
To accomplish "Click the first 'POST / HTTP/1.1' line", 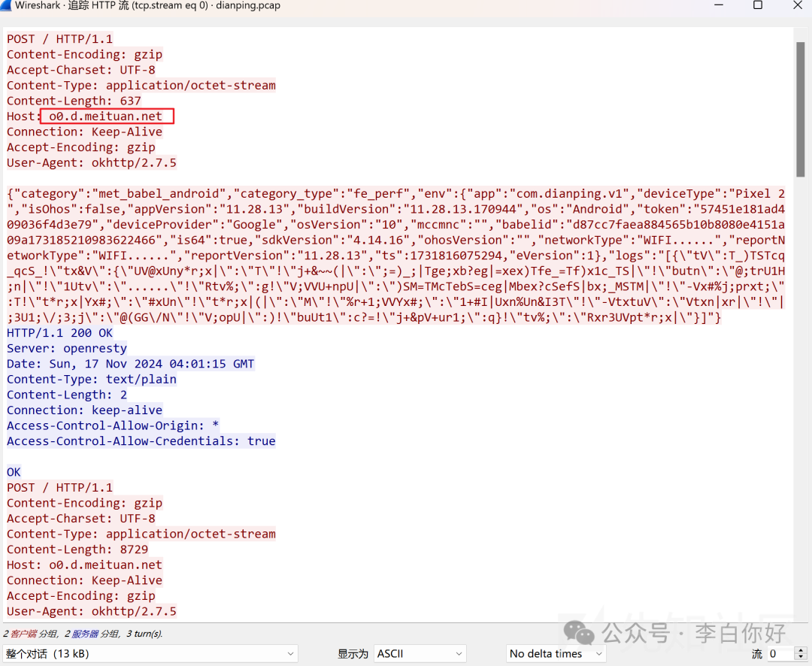I will [x=59, y=39].
